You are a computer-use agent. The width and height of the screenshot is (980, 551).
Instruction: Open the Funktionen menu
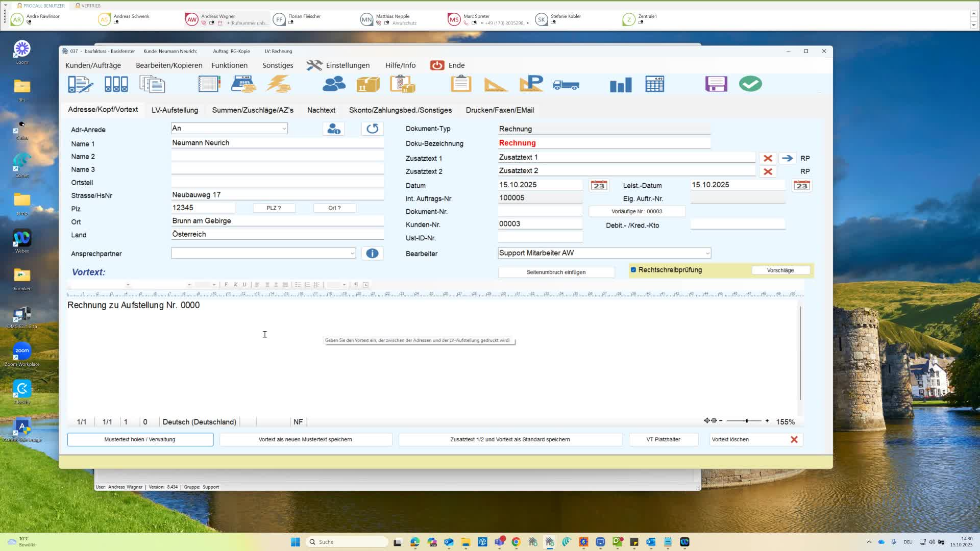(229, 65)
